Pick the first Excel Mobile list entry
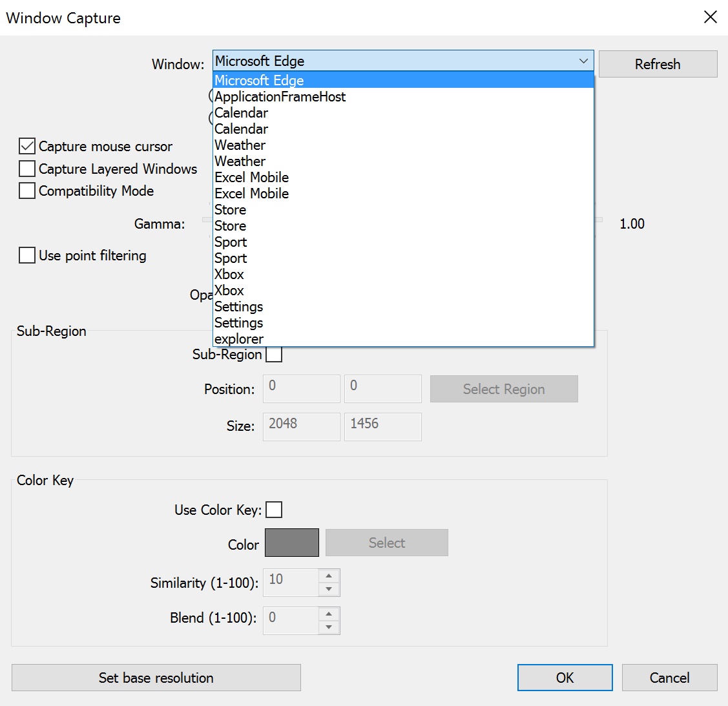 (x=403, y=178)
